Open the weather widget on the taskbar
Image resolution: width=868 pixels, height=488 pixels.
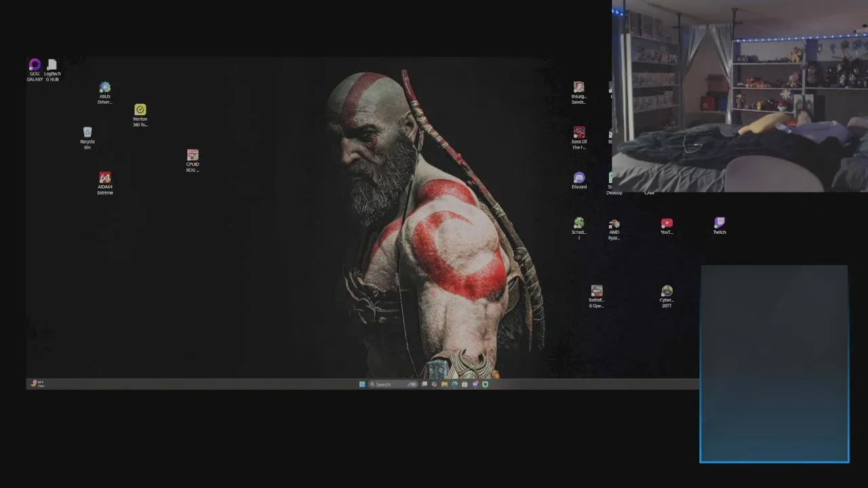[x=37, y=384]
